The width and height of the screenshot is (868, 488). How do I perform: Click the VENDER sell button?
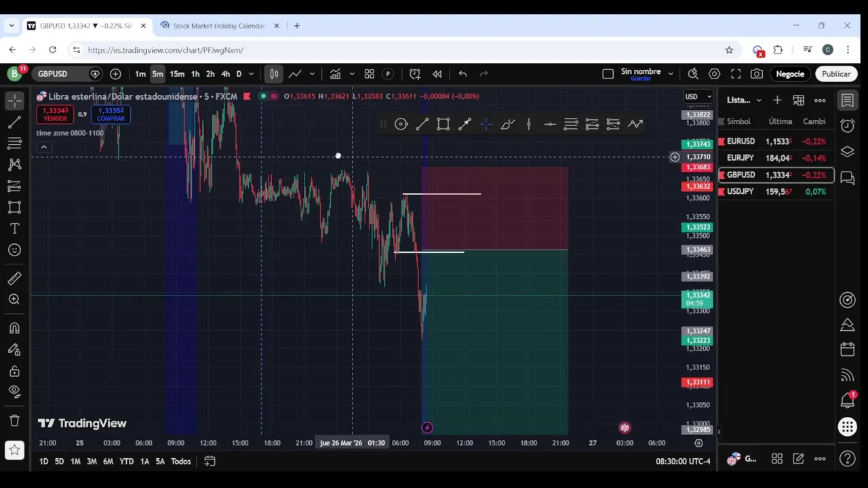pos(55,115)
